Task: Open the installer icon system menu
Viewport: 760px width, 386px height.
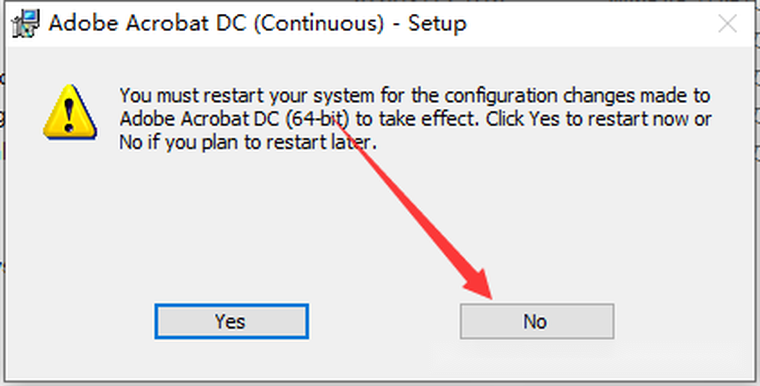Action: (26, 23)
